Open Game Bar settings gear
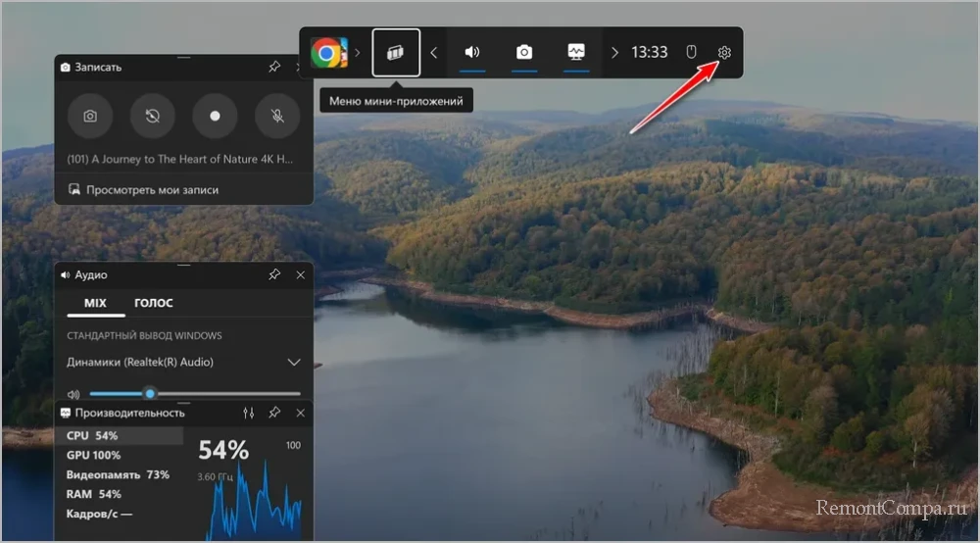This screenshot has height=543, width=980. [724, 53]
